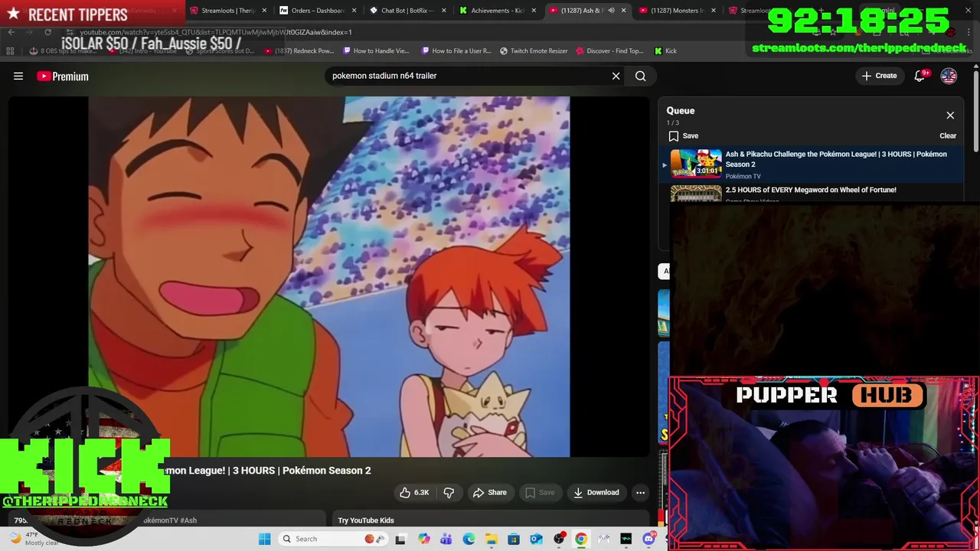Open OBS Studio taskbar icon
The width and height of the screenshot is (980, 551).
pos(559,539)
